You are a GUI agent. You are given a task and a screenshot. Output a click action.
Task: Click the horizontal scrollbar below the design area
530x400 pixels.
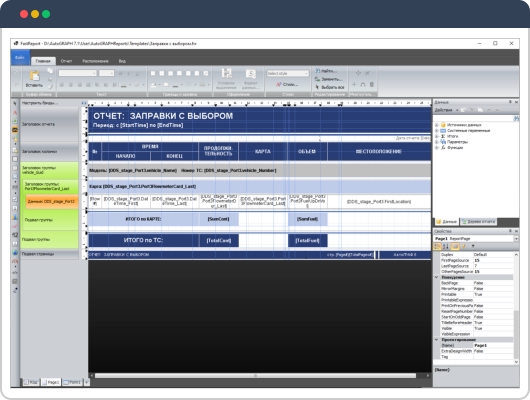coord(255,375)
